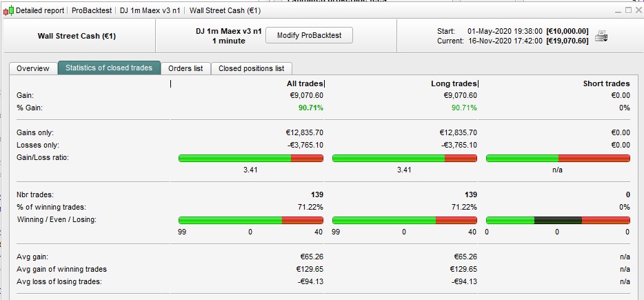Open the Orders list tab

(x=185, y=68)
